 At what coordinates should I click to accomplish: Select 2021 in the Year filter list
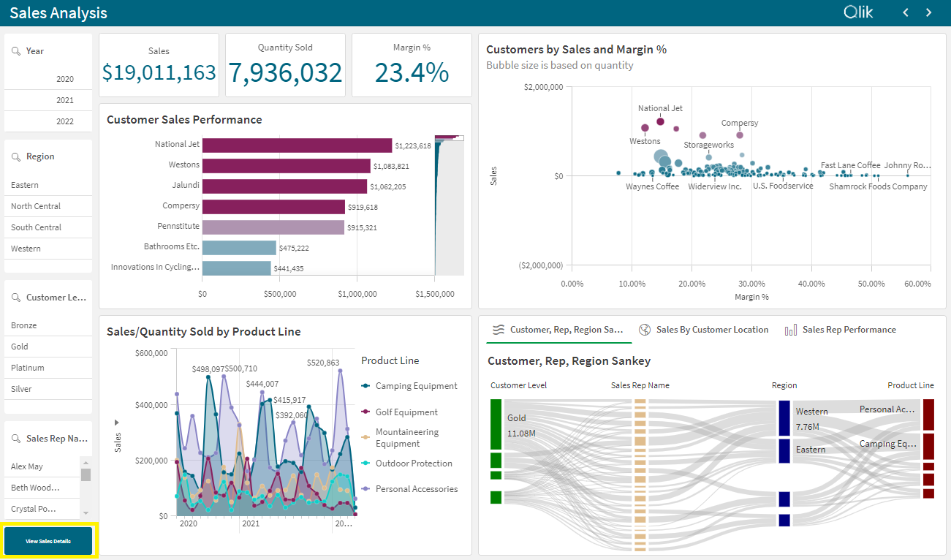(48, 99)
